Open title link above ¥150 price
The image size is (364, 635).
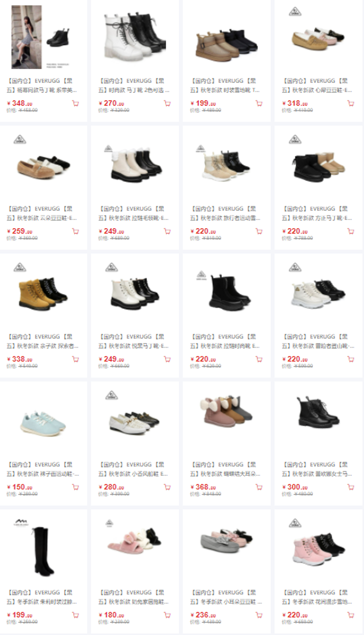click(43, 469)
